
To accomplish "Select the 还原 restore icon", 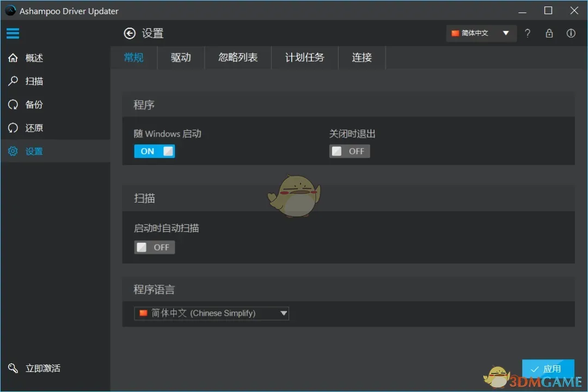I will (13, 128).
